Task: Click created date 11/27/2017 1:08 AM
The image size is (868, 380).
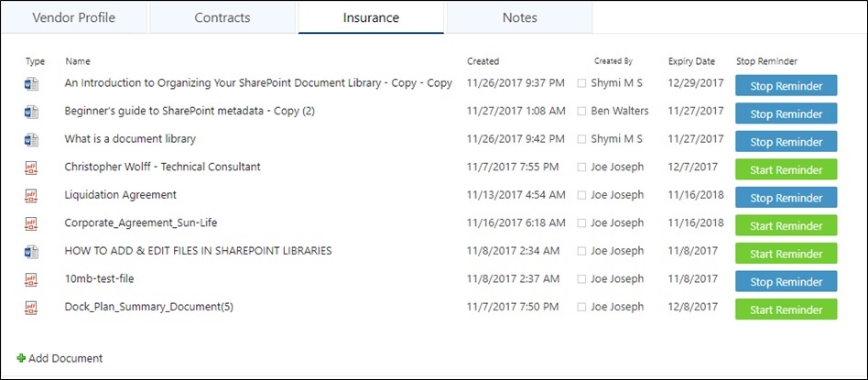Action: pyautogui.click(x=516, y=111)
